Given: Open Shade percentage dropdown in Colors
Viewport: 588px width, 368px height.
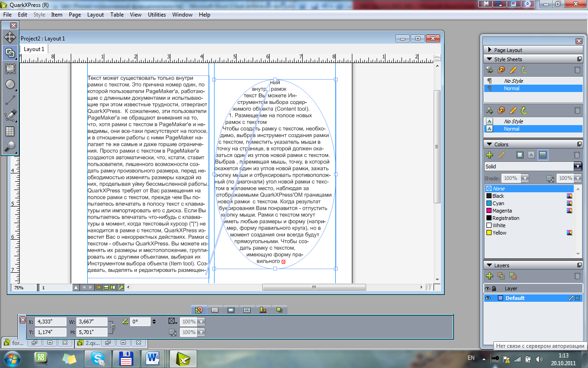Looking at the screenshot, I should [x=525, y=178].
